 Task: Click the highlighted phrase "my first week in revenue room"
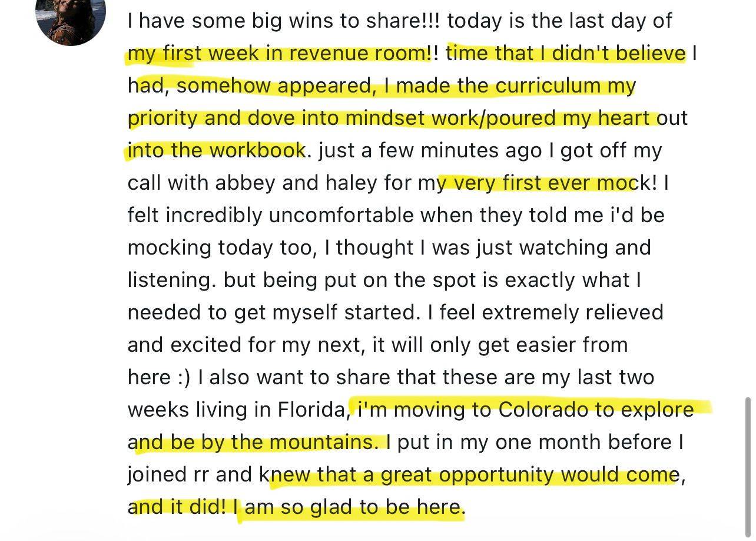pyautogui.click(x=279, y=54)
